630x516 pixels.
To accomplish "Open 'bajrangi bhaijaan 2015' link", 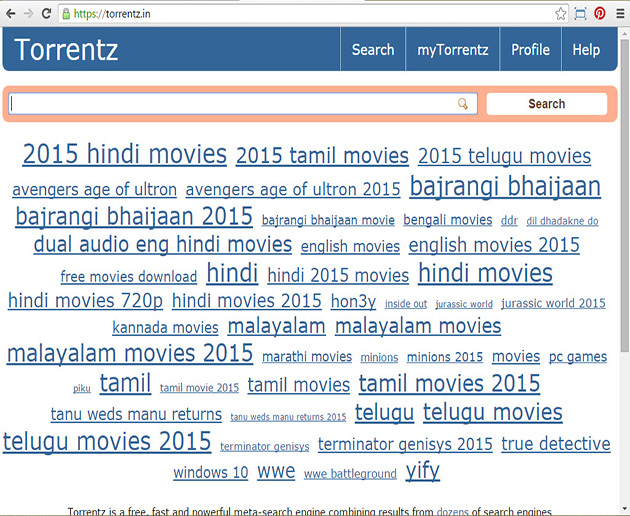I will (134, 217).
